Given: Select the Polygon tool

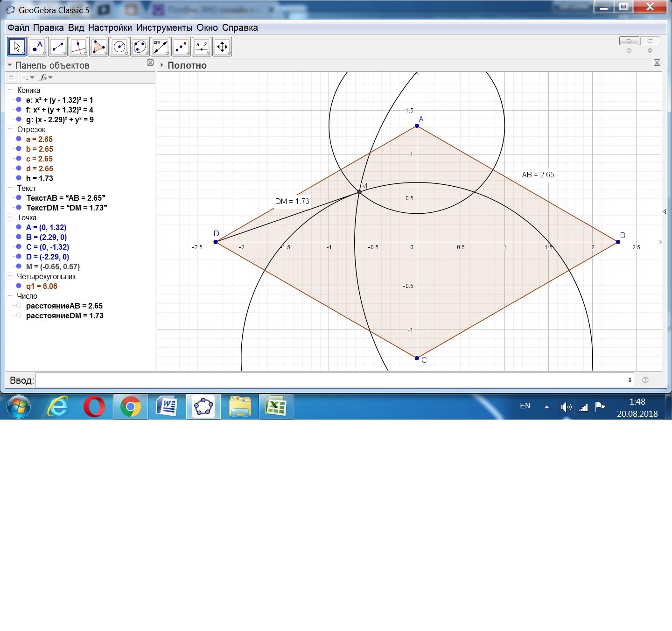Looking at the screenshot, I should click(99, 47).
